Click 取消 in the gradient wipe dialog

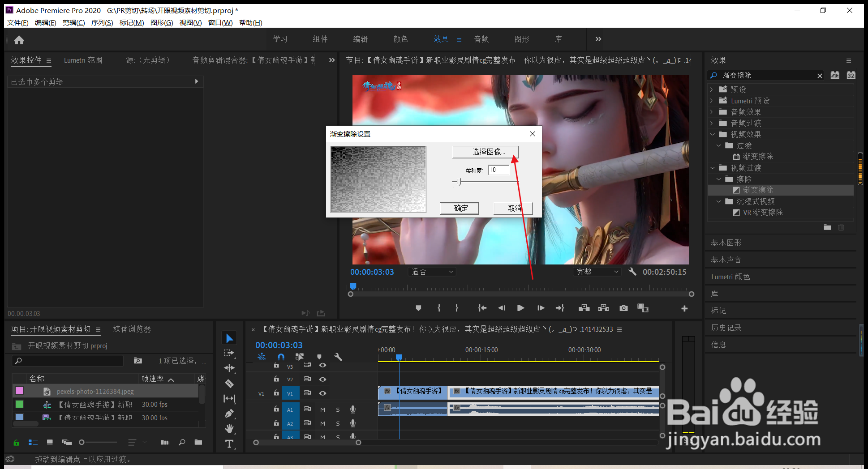[x=513, y=208]
